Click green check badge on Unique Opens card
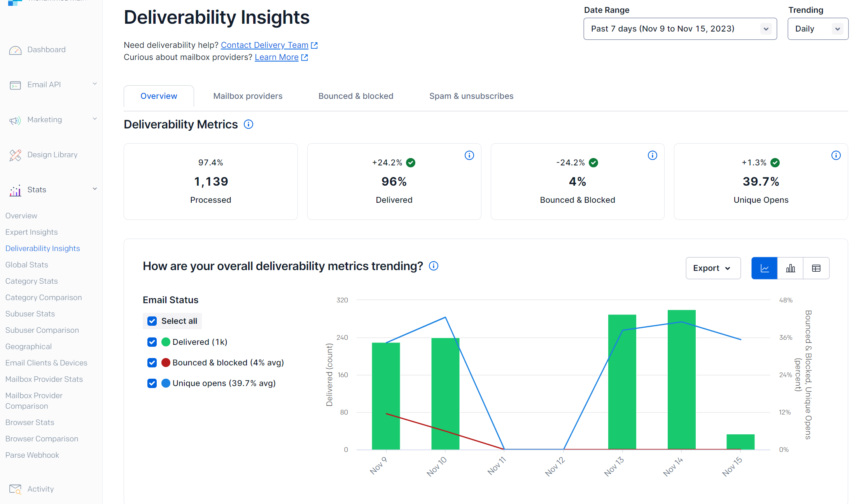The image size is (868, 504). point(775,163)
